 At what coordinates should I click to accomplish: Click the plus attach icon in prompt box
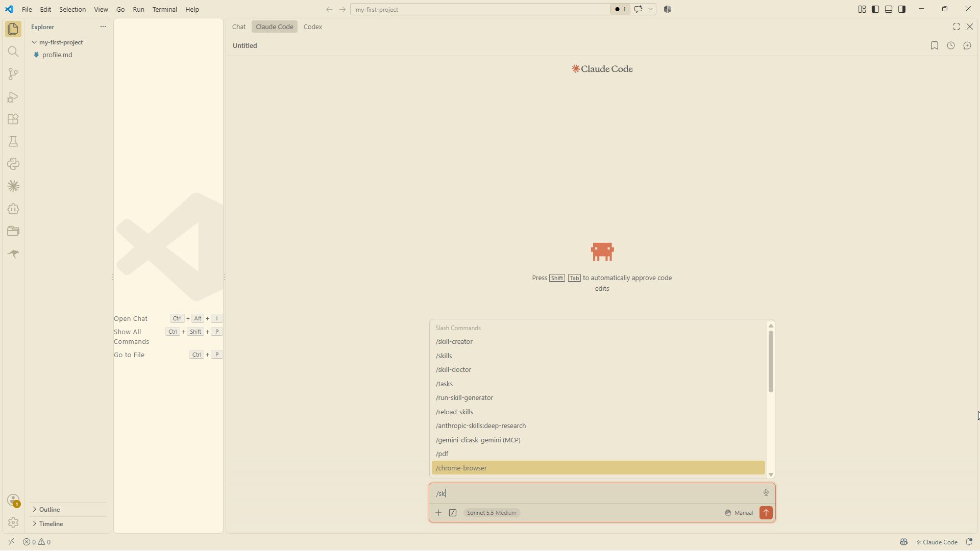coord(438,513)
